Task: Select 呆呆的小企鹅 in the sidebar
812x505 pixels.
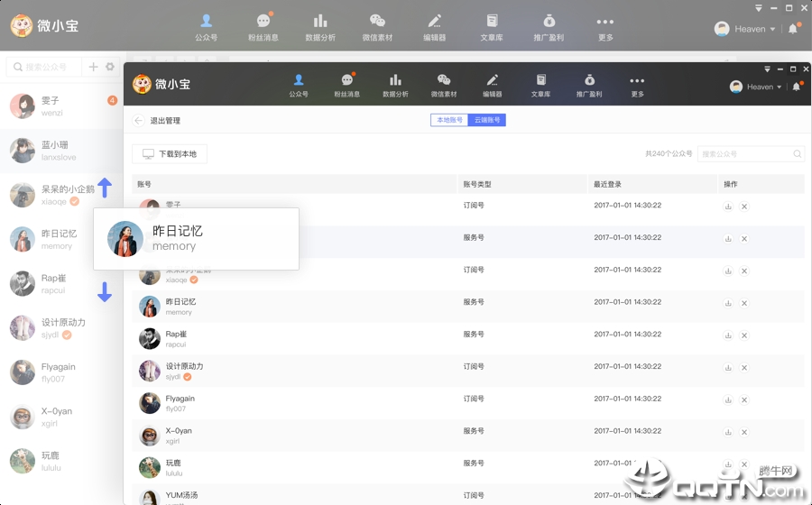Action: [61, 195]
